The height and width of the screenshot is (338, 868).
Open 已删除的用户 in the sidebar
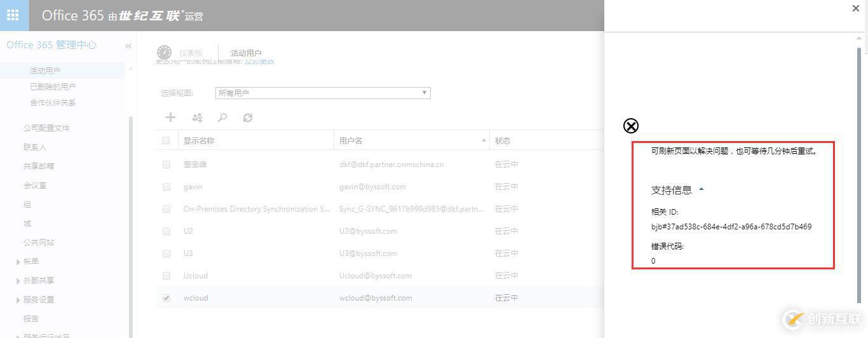[53, 86]
